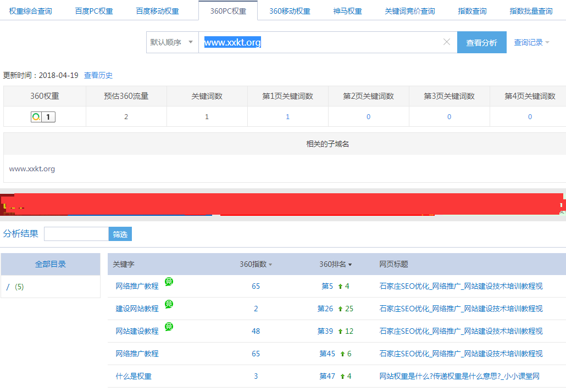The height and width of the screenshot is (392, 566).
Task: Open the 网站权重是什么 page title link
Action: (x=459, y=376)
